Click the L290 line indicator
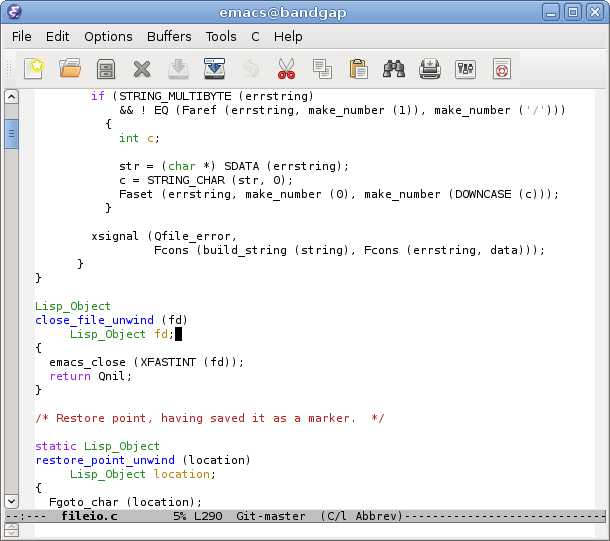 pyautogui.click(x=208, y=516)
